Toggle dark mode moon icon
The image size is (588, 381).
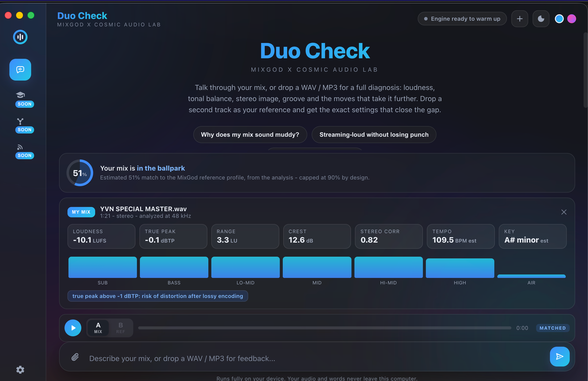pos(541,19)
